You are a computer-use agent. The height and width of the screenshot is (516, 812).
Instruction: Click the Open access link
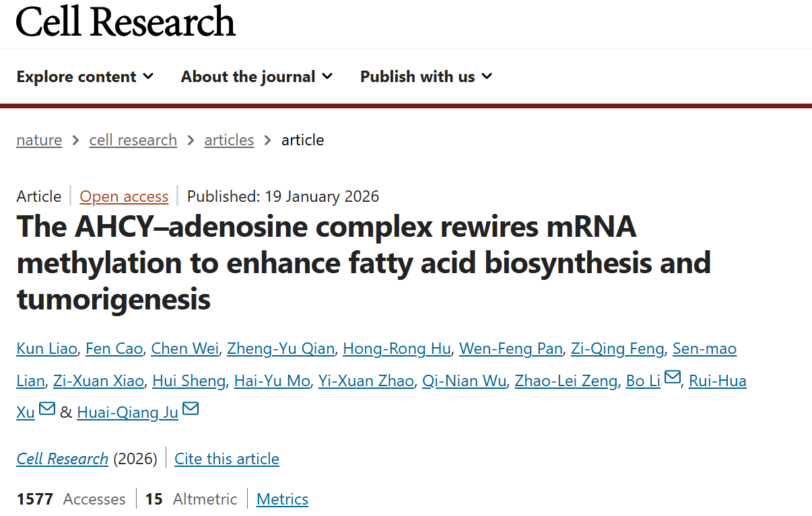pyautogui.click(x=124, y=196)
